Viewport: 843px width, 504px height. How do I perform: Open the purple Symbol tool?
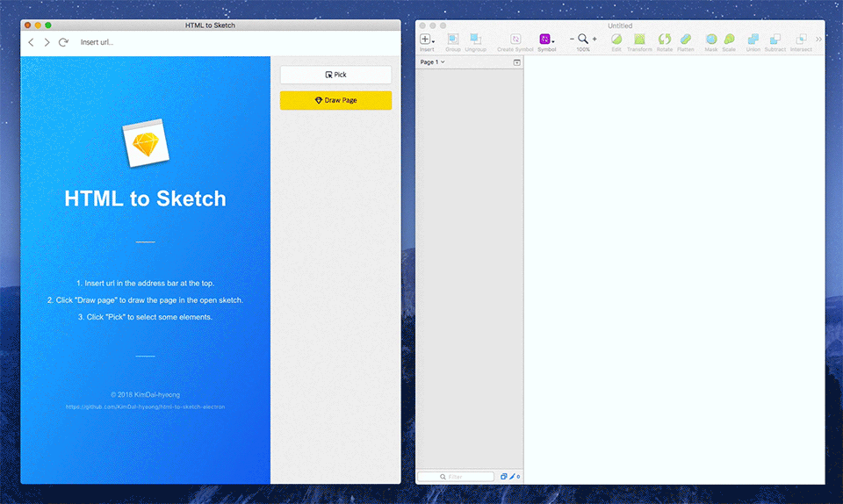pos(546,42)
